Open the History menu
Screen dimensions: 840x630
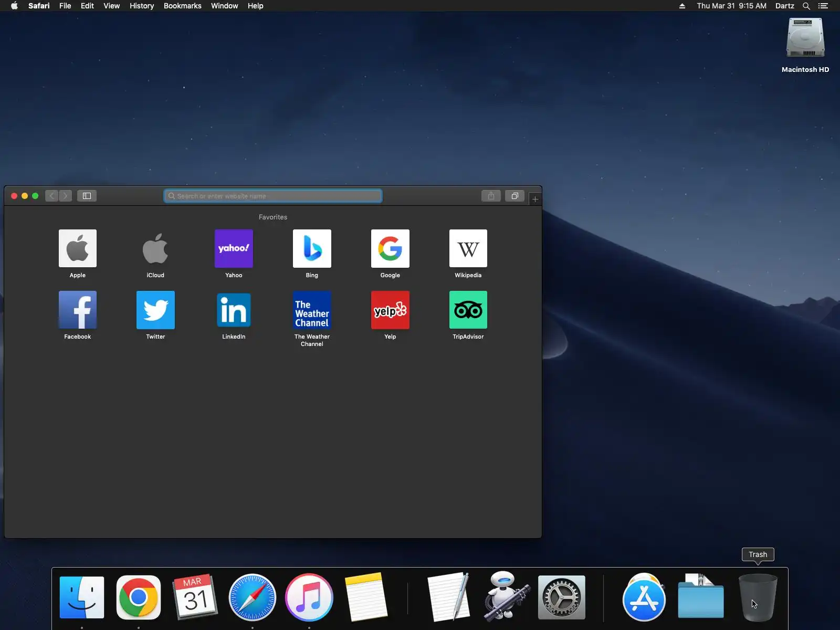(142, 6)
